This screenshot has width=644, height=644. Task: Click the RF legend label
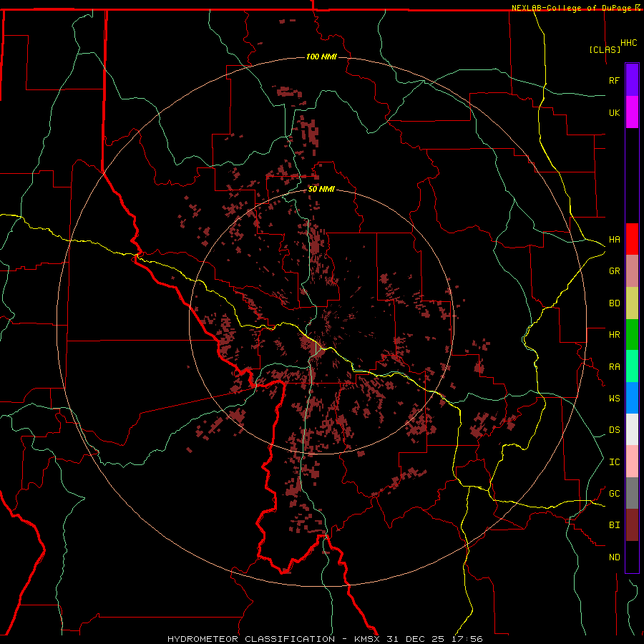(x=614, y=80)
